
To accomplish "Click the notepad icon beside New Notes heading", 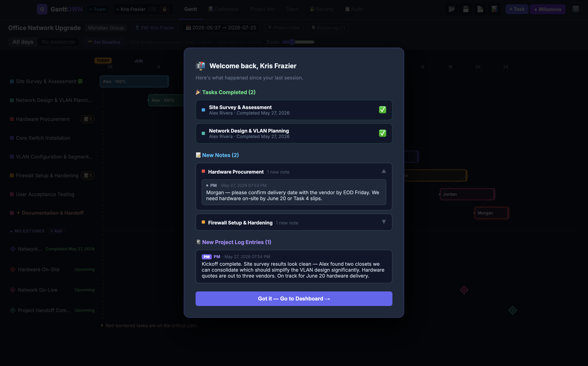I will (198, 155).
